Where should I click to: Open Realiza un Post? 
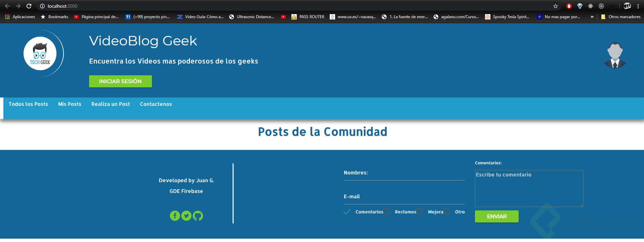(x=111, y=104)
